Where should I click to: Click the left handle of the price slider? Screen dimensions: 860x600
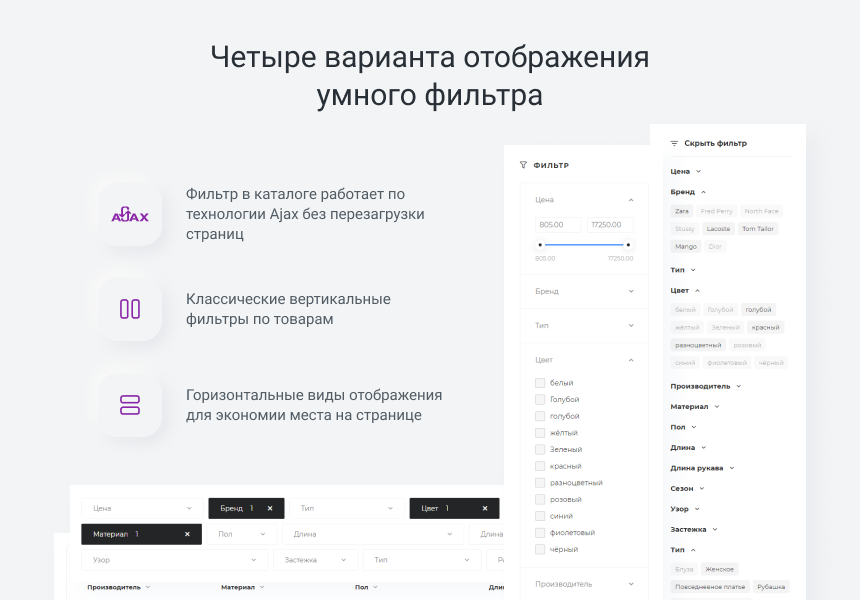click(x=540, y=244)
